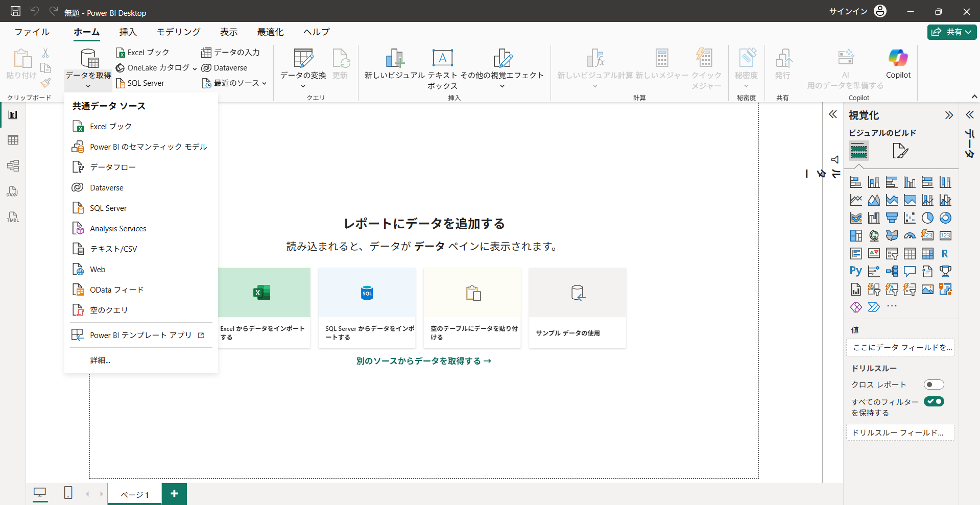
Task: Open the View (表示) ribbon tab
Action: click(229, 32)
